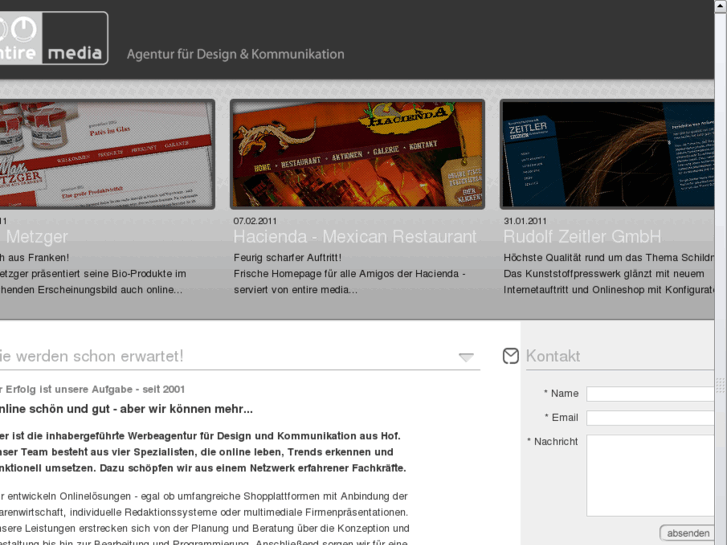Open the Metzger website preview thumbnail

[x=107, y=154]
